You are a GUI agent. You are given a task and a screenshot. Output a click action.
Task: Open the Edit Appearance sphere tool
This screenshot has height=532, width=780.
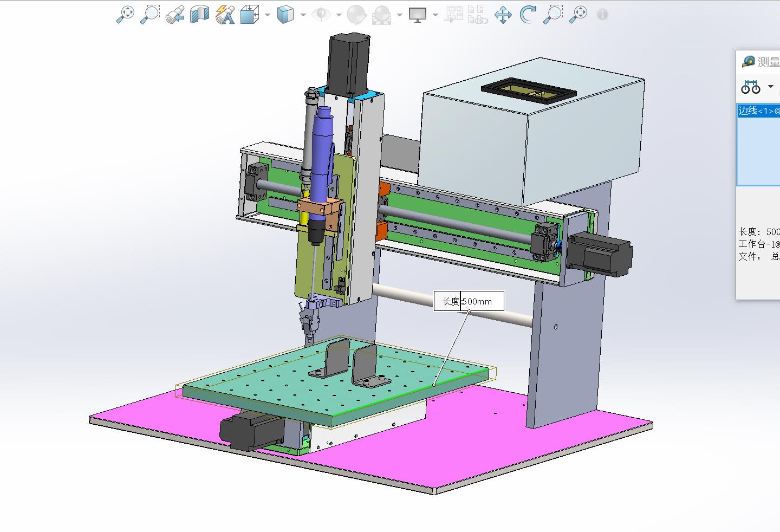click(x=356, y=15)
